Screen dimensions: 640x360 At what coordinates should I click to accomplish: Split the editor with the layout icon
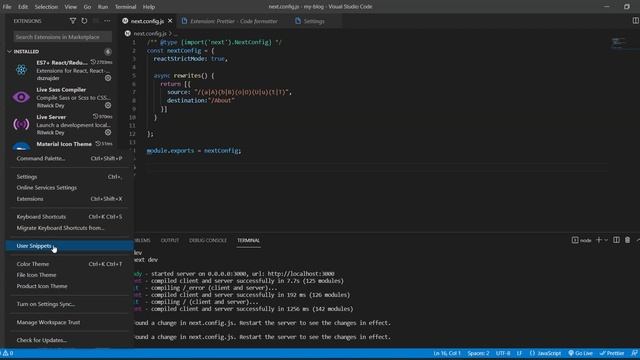click(635, 21)
